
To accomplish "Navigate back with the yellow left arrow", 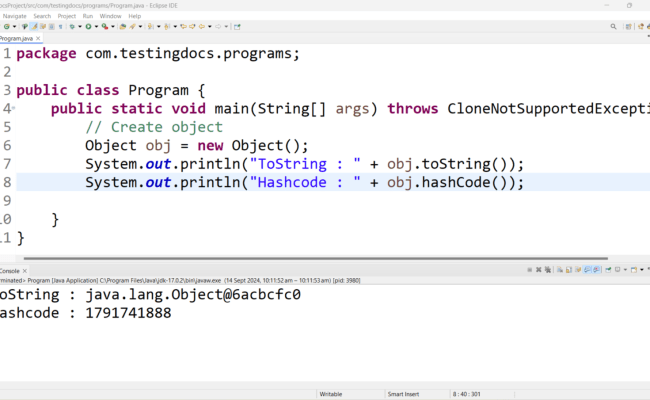I will (x=201, y=27).
